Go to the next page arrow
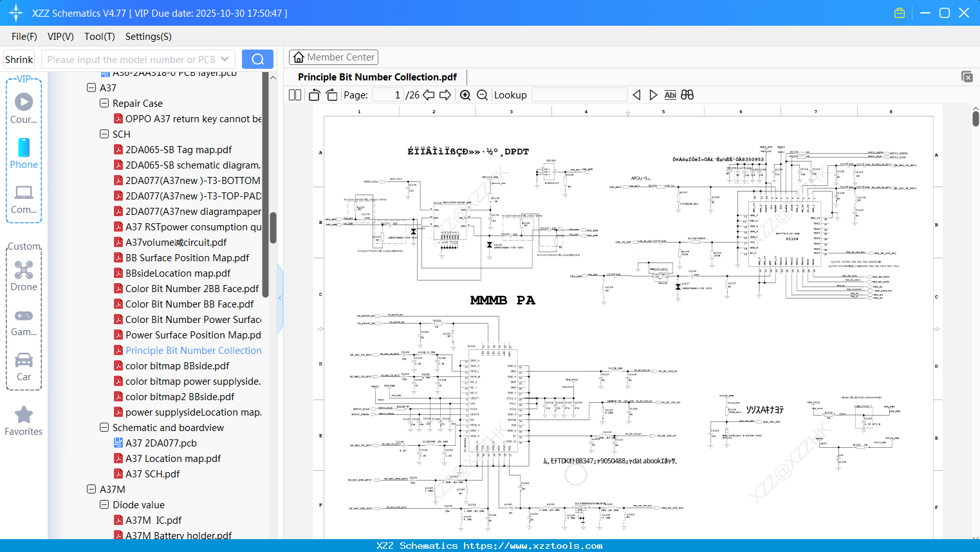 [x=445, y=95]
